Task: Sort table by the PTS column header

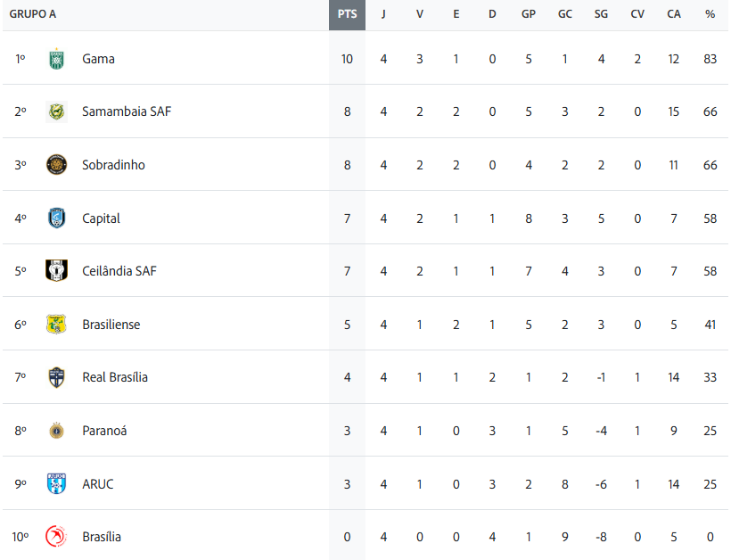Action: (x=347, y=14)
